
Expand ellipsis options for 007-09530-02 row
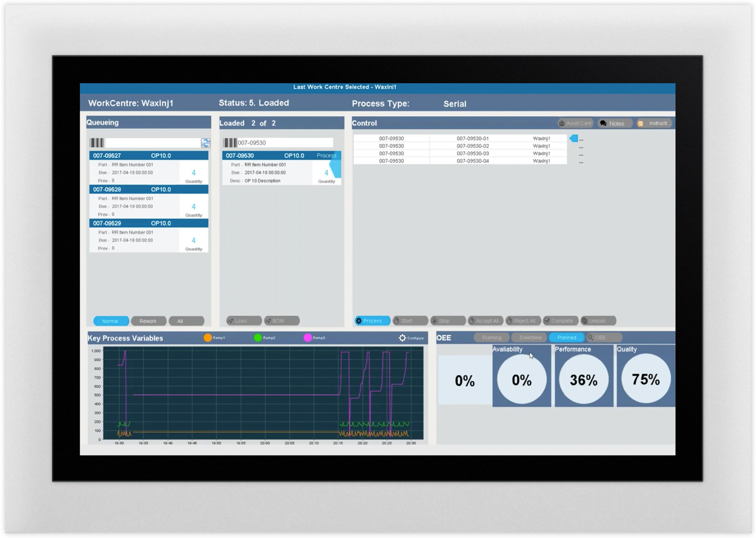coord(581,147)
